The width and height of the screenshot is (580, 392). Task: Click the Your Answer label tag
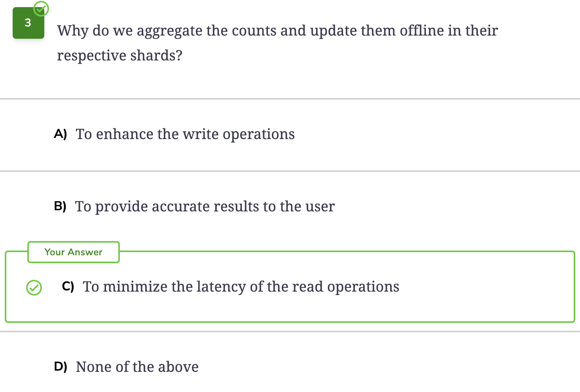(x=74, y=252)
